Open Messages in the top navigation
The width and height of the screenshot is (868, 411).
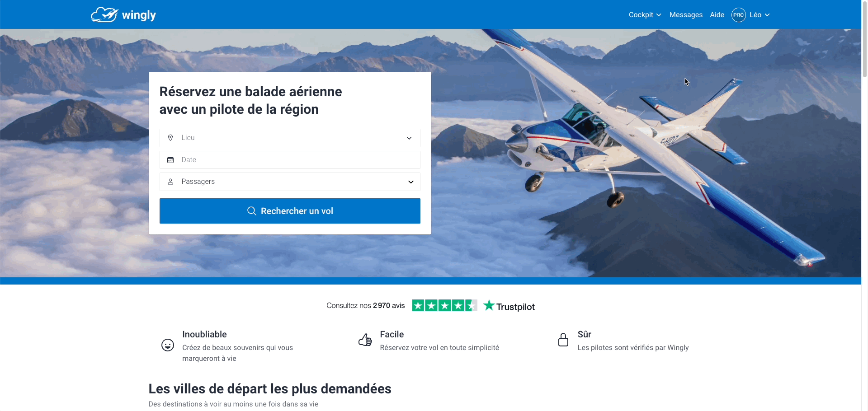(x=686, y=15)
